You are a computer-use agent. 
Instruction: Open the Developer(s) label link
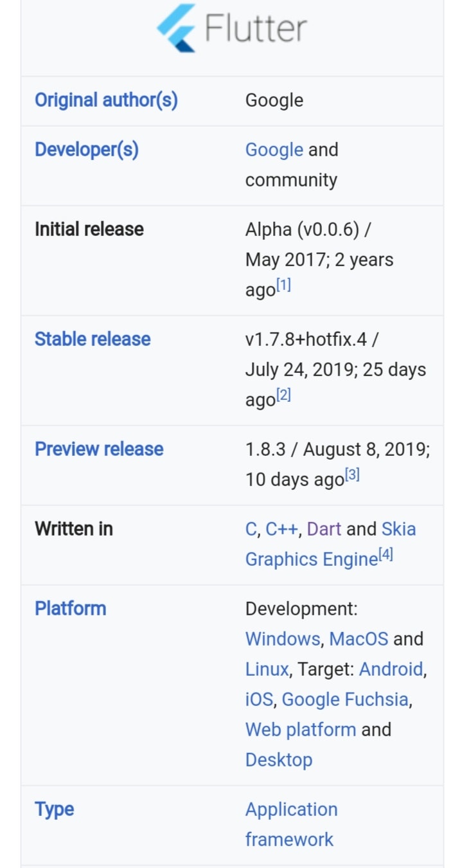pyautogui.click(x=87, y=150)
